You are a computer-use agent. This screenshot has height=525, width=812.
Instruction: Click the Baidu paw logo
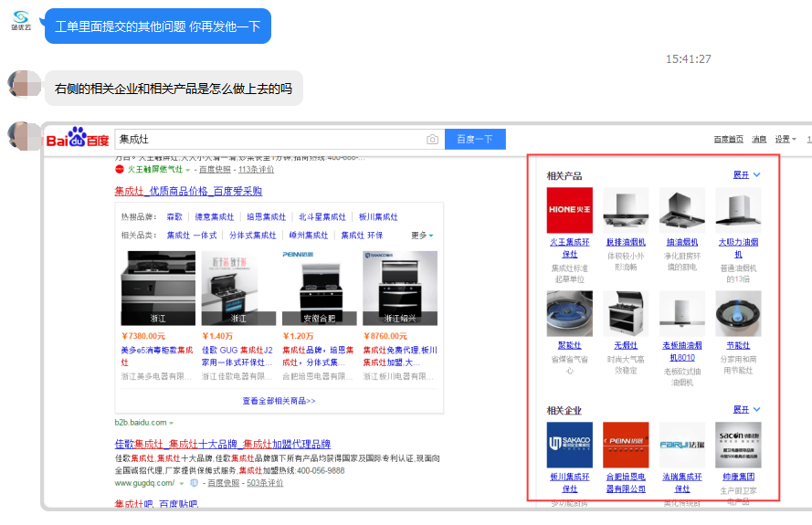(x=77, y=139)
